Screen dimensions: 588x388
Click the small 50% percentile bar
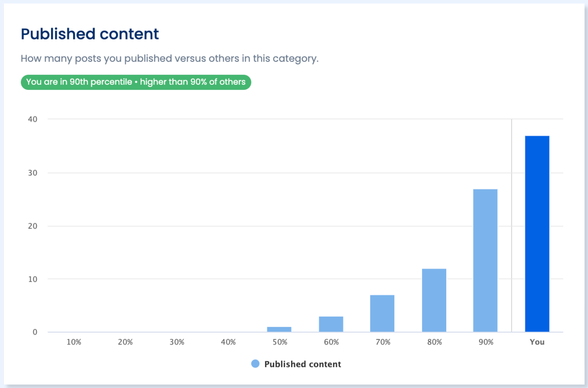279,329
